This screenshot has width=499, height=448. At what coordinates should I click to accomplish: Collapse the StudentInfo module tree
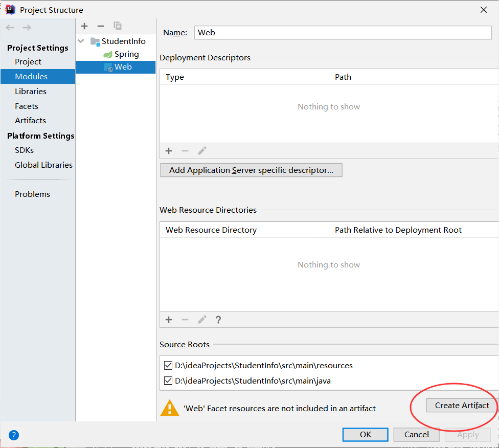click(81, 41)
